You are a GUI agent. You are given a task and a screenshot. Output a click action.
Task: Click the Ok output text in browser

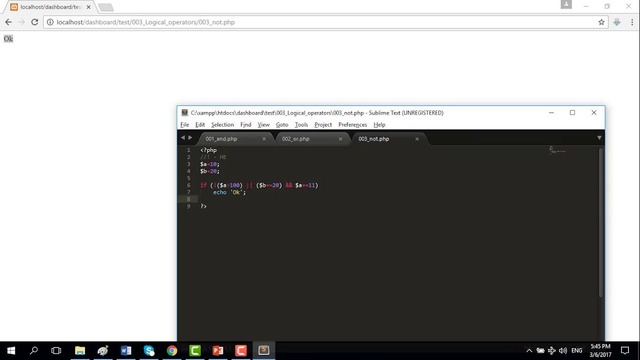pyautogui.click(x=8, y=39)
